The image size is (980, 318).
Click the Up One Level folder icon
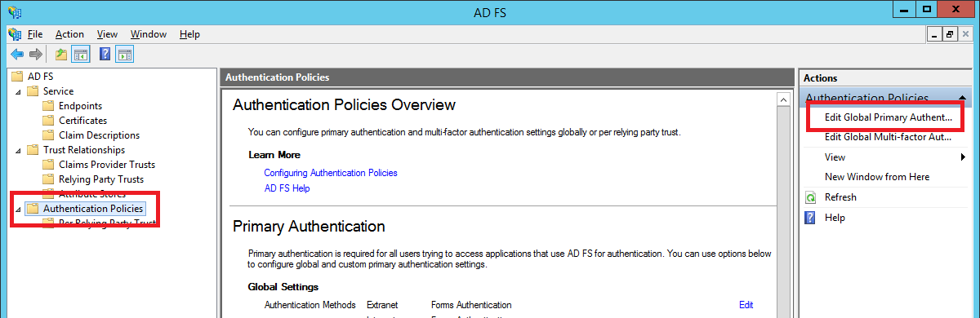pyautogui.click(x=61, y=55)
